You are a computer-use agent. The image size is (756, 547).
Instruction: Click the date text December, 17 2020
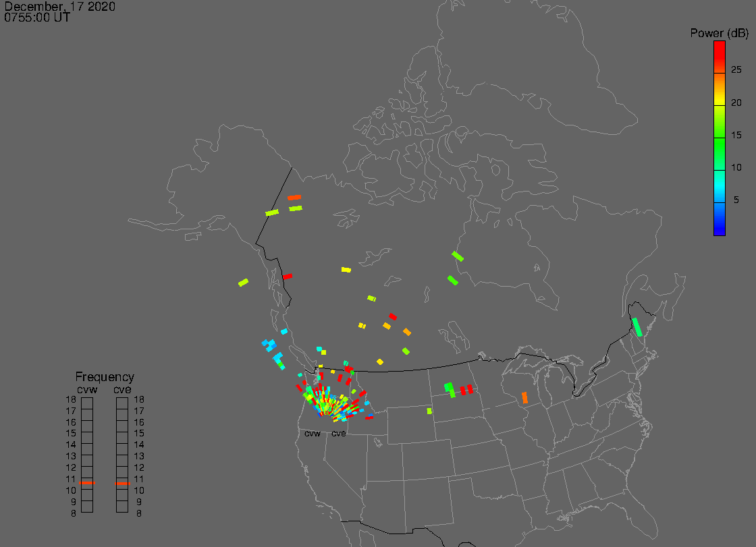[60, 6]
